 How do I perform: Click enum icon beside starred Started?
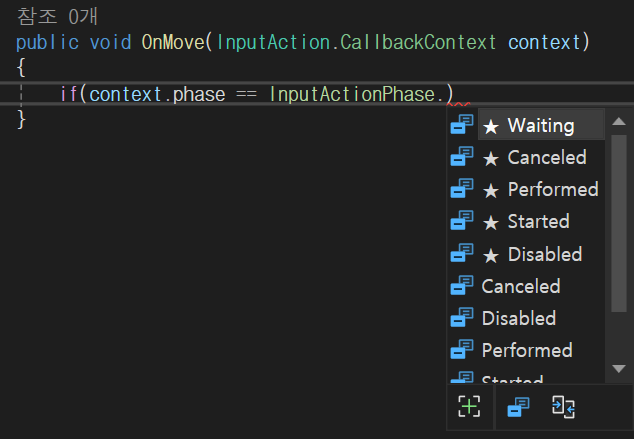point(462,220)
